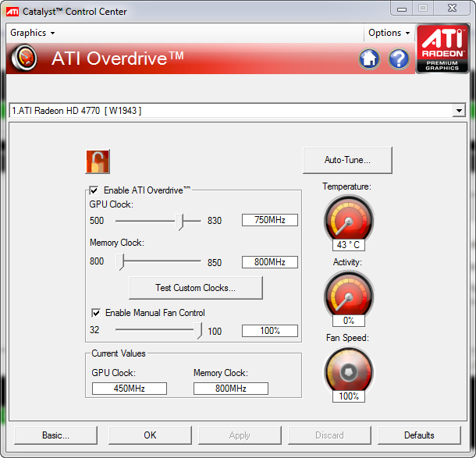Toggle the Enable ATI Overdrive checkbox
Image resolution: width=476 pixels, height=458 pixels.
pyautogui.click(x=94, y=190)
